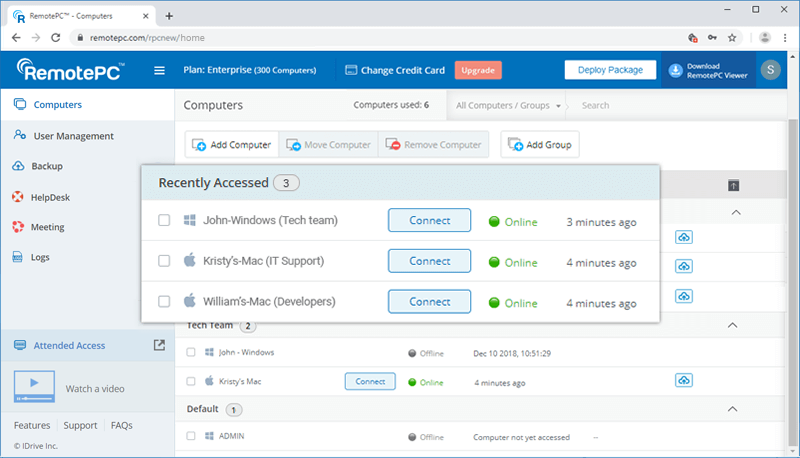
Task: Click the Upgrade button
Action: (x=478, y=70)
